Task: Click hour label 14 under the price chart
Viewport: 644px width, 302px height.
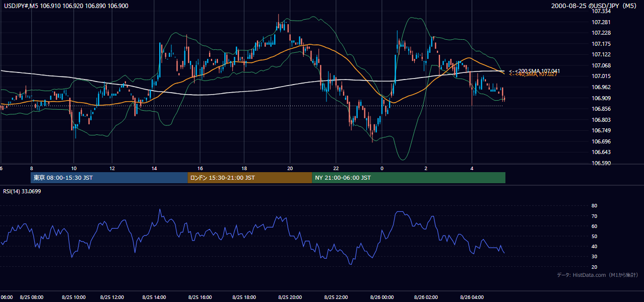Action: 154,168
